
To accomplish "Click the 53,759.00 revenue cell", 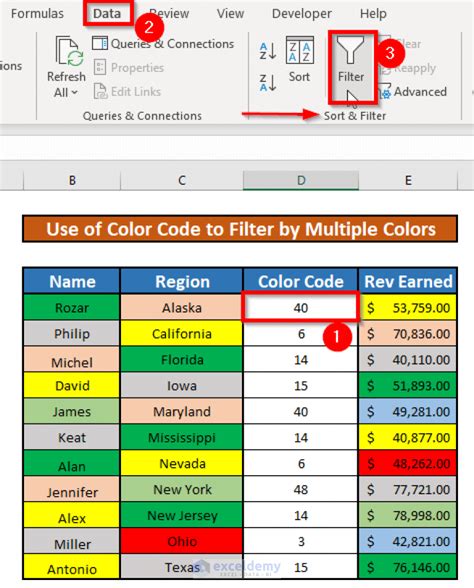I will click(408, 308).
